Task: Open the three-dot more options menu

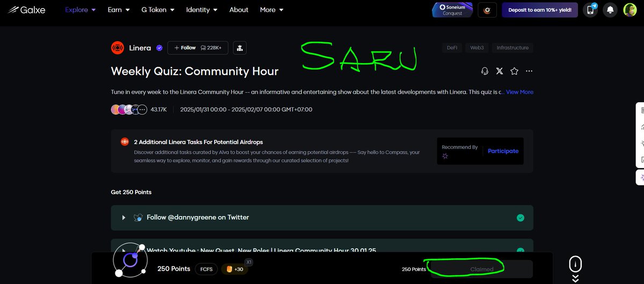Action: (x=529, y=71)
